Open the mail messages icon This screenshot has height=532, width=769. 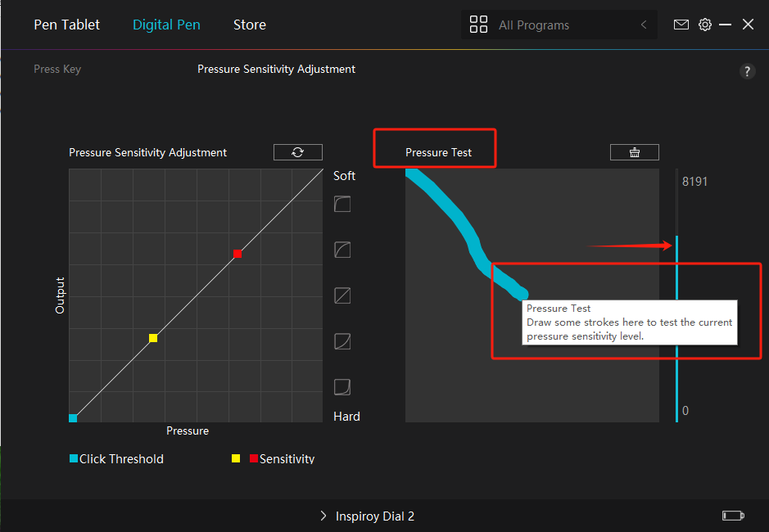coord(681,25)
